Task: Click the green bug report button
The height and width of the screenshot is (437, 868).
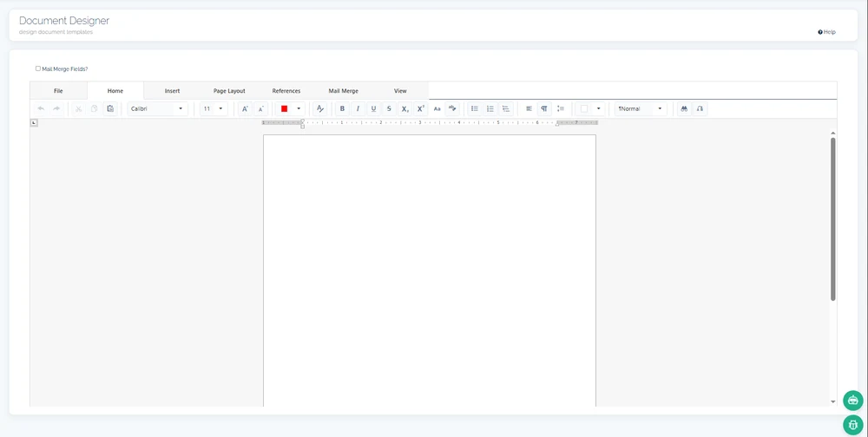Action: (x=853, y=425)
